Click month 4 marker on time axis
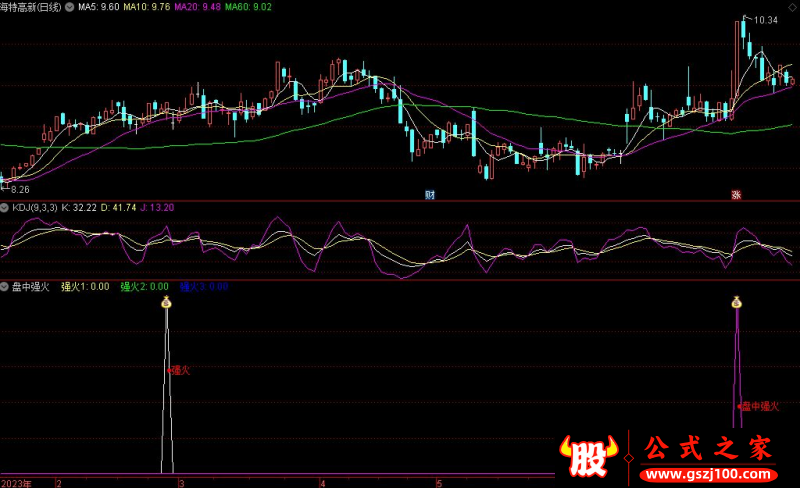Image resolution: width=800 pixels, height=488 pixels. click(323, 482)
